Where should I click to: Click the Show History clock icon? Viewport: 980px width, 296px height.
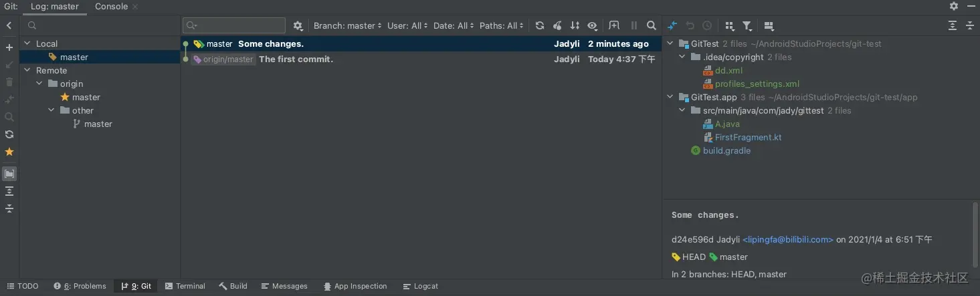(x=707, y=25)
